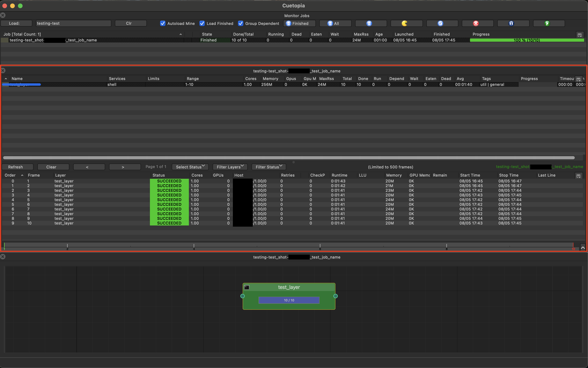Sort frames by Runtime column header
588x368 pixels.
pyautogui.click(x=339, y=175)
